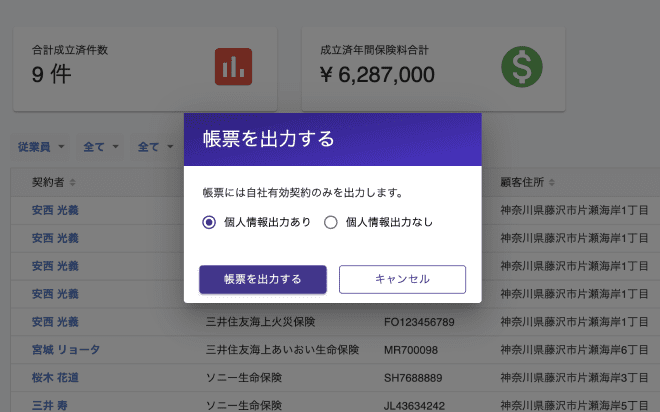Open the 従業員 dropdown filter
The width and height of the screenshot is (660, 412).
tap(40, 147)
